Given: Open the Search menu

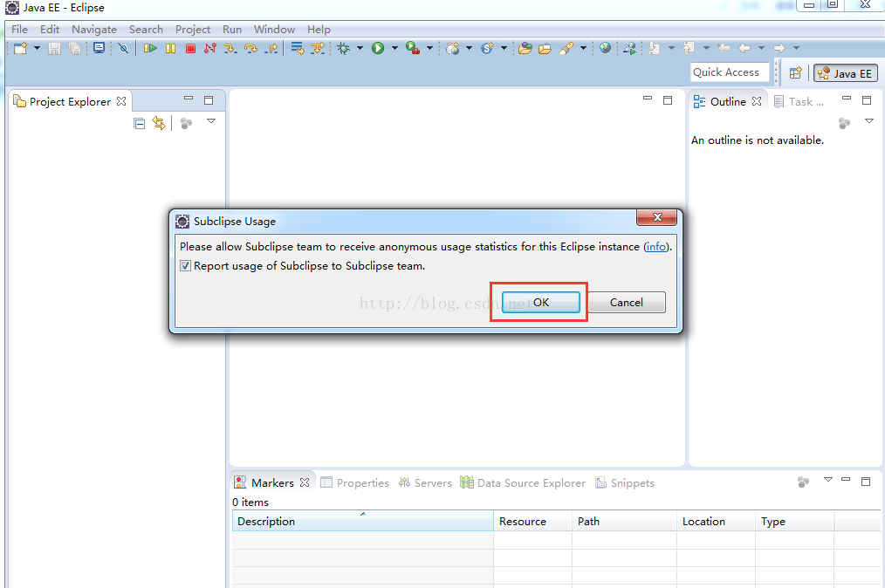Looking at the screenshot, I should click(146, 30).
